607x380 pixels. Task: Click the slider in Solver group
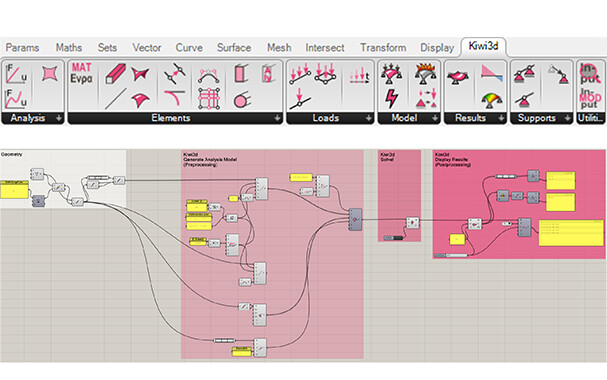[x=394, y=238]
